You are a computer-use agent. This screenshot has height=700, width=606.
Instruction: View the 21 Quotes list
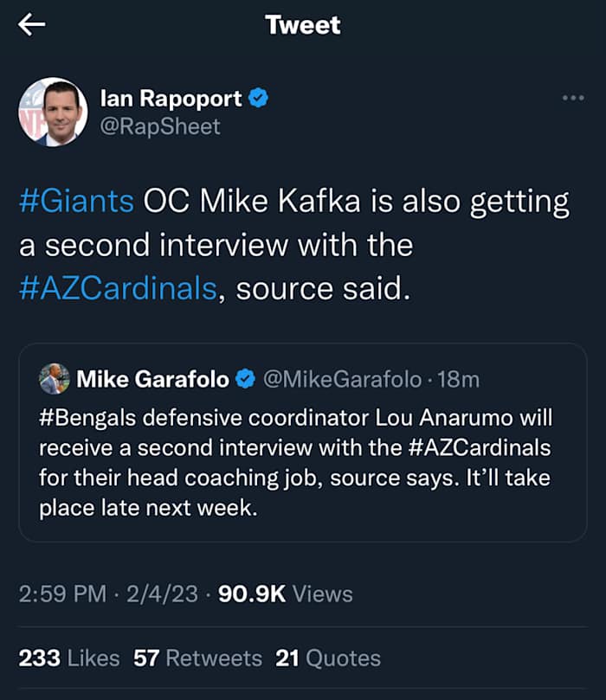(x=328, y=658)
